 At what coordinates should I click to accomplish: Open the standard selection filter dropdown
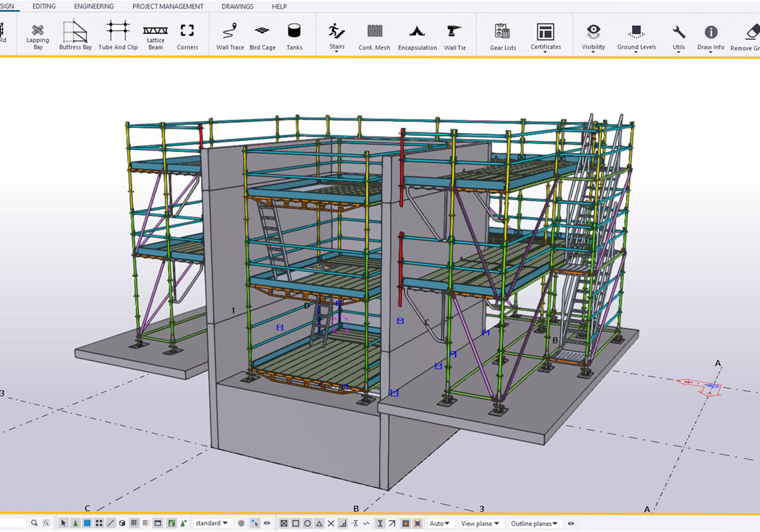pos(212,523)
